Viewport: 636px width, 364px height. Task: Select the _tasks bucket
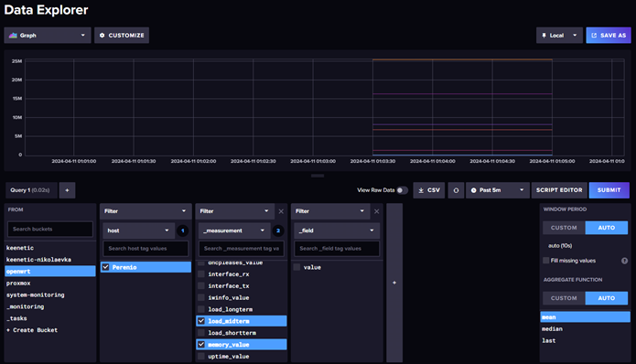(x=50, y=318)
